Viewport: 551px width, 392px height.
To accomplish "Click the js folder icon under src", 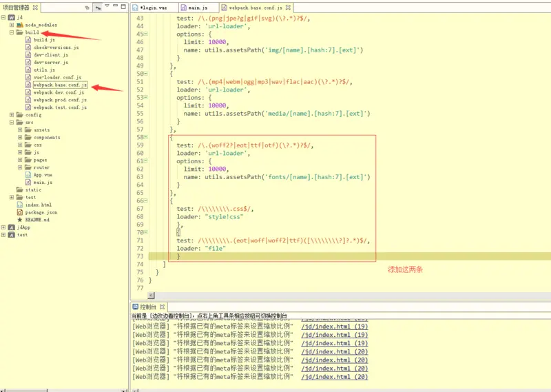I will pos(28,152).
